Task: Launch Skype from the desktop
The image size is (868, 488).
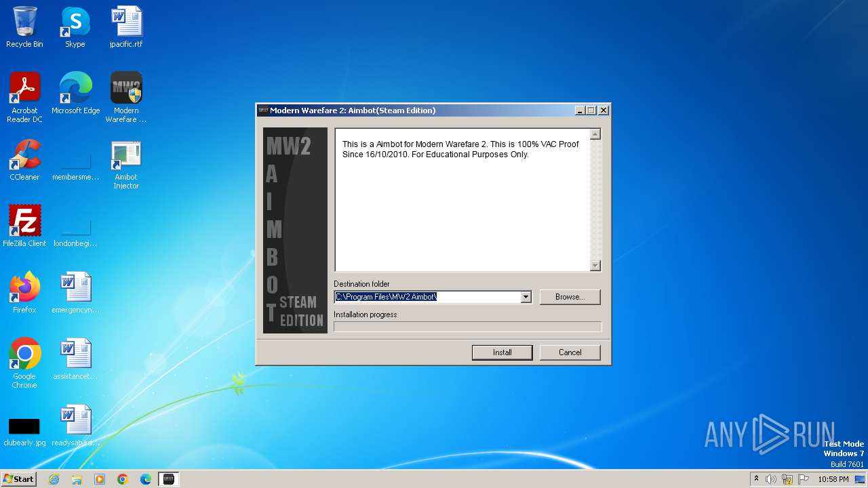Action: point(75,27)
